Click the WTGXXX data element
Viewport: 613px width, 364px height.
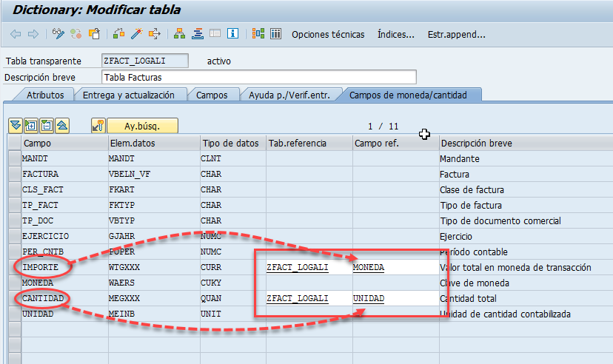pos(124,268)
